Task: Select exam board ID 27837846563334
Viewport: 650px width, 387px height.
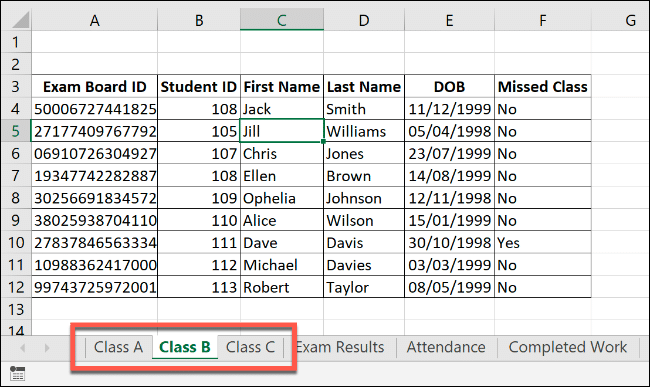Action: (95, 242)
